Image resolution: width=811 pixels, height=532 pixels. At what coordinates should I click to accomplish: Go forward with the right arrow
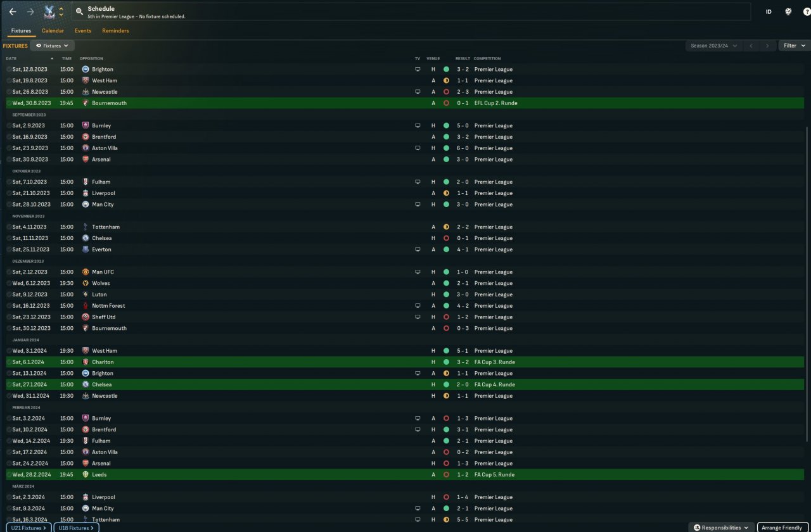pos(30,12)
